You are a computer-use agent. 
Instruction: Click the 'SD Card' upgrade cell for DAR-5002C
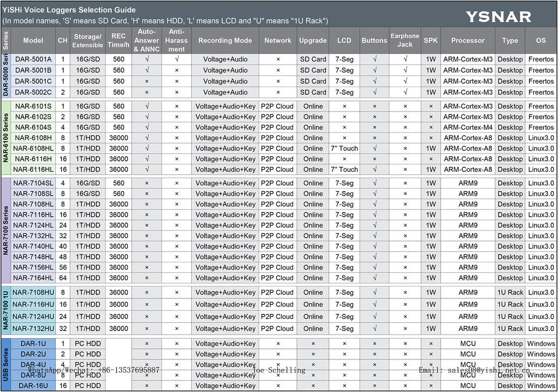(313, 92)
